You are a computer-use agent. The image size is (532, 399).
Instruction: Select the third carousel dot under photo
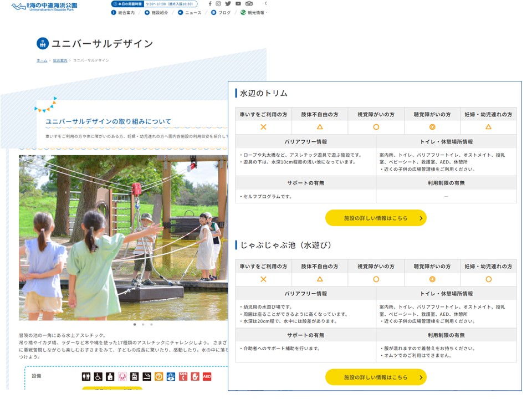point(151,325)
